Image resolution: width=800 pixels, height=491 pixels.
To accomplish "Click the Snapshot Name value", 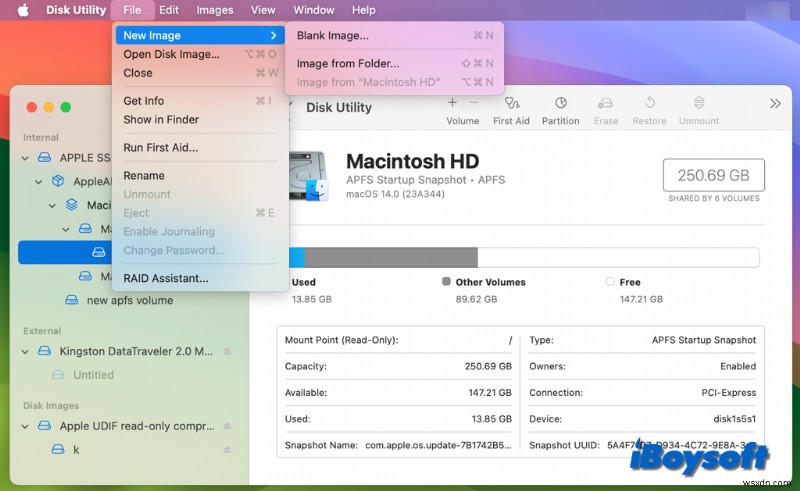I will (438, 445).
